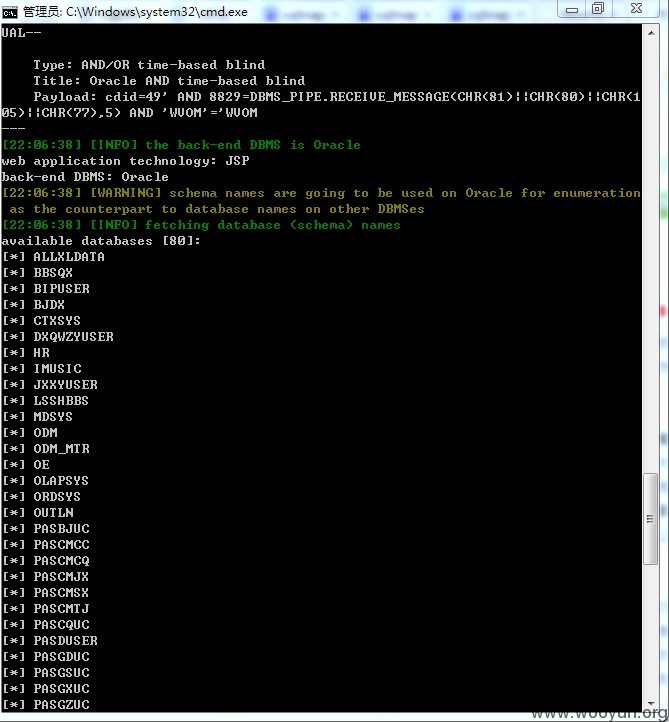Click the ODM database entry

pyautogui.click(x=30, y=433)
